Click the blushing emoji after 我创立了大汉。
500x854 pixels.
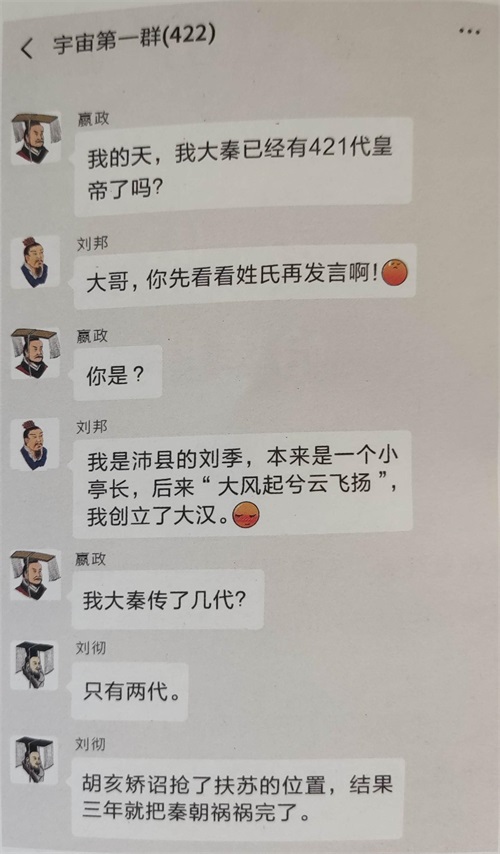click(246, 515)
